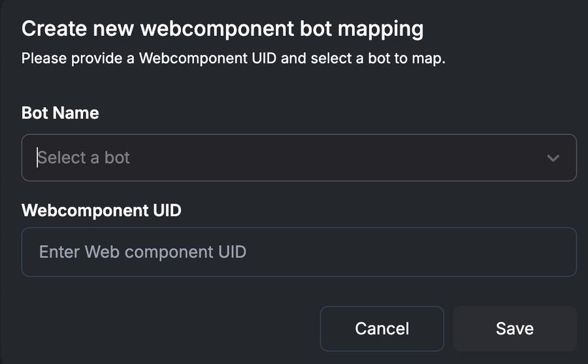Focus the Enter Web component UID field
Screen dimensions: 588x364
(299, 252)
